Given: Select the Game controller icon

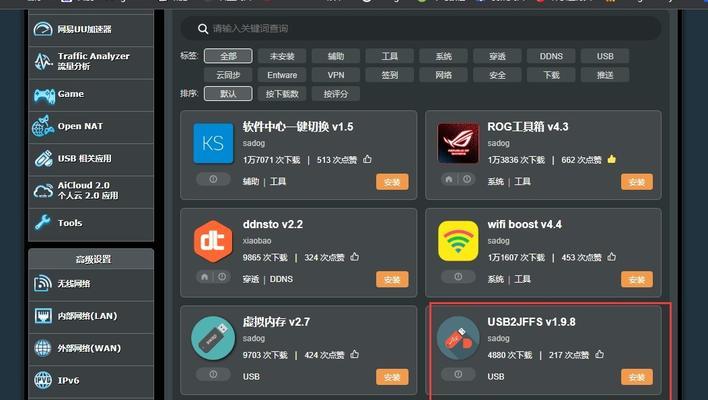Looking at the screenshot, I should point(44,95).
